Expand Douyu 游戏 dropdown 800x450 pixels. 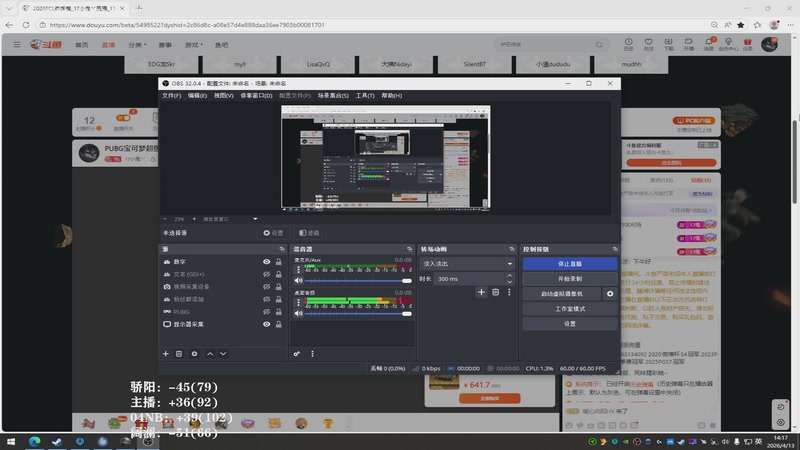(x=193, y=45)
